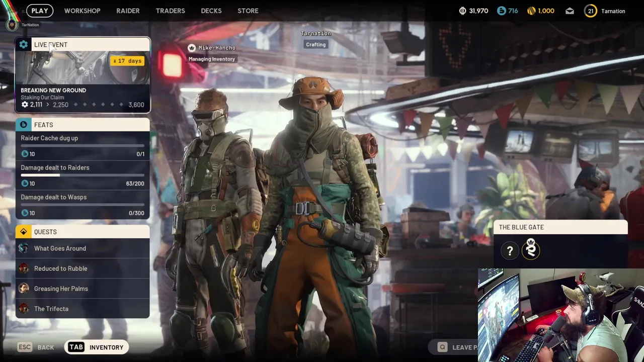Click the Reduced to Rubble quest giver portrait
Image resolution: width=644 pixels, height=362 pixels.
click(x=24, y=268)
